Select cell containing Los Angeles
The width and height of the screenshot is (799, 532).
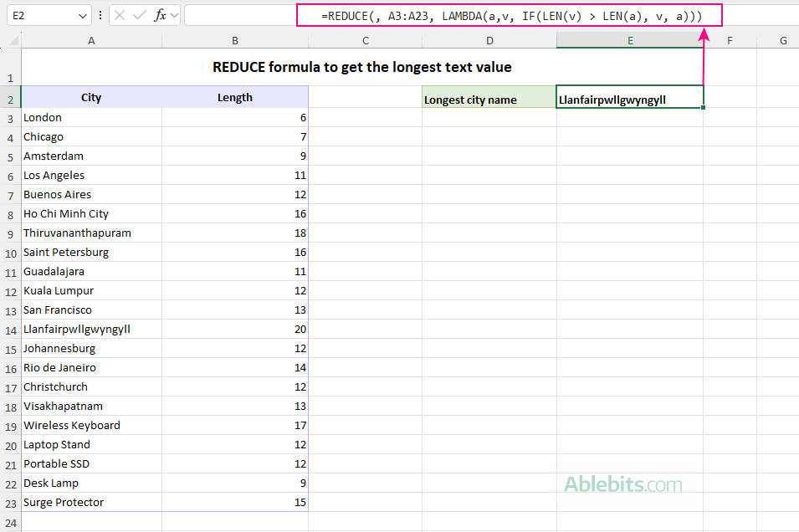point(91,176)
